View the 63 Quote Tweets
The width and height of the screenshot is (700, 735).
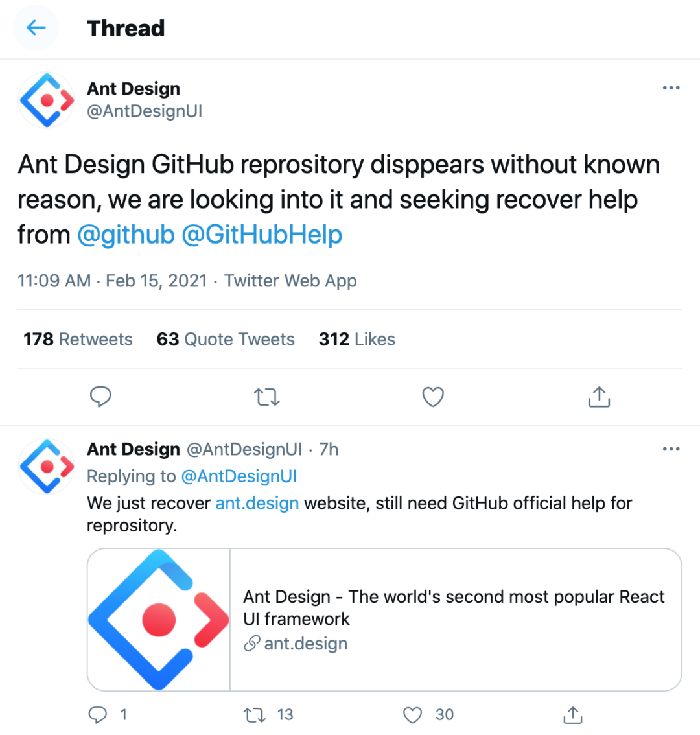click(226, 339)
